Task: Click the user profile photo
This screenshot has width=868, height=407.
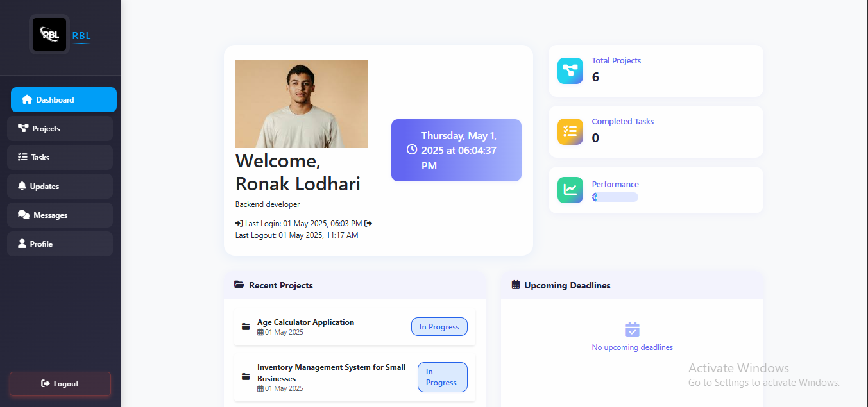Action: 302,104
